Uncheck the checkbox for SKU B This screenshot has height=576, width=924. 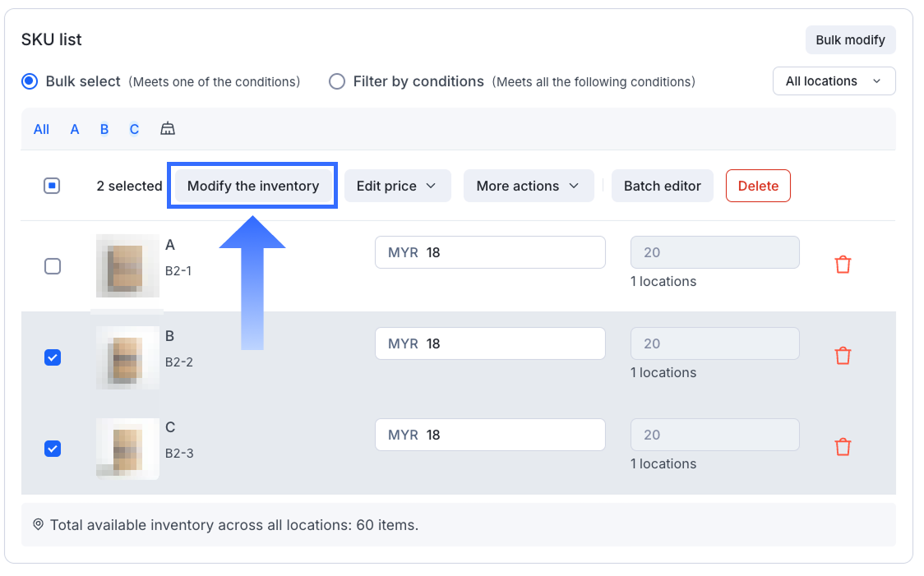pyautogui.click(x=53, y=357)
